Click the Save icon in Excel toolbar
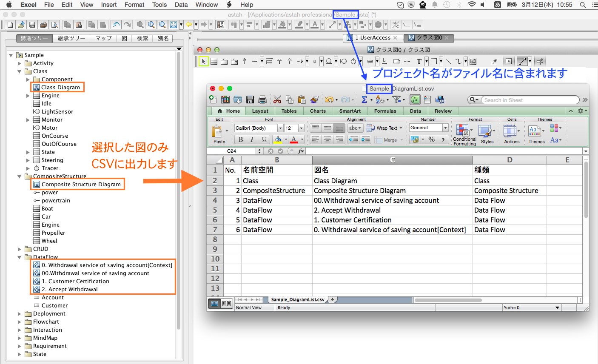This screenshot has height=364, width=598. [x=250, y=100]
